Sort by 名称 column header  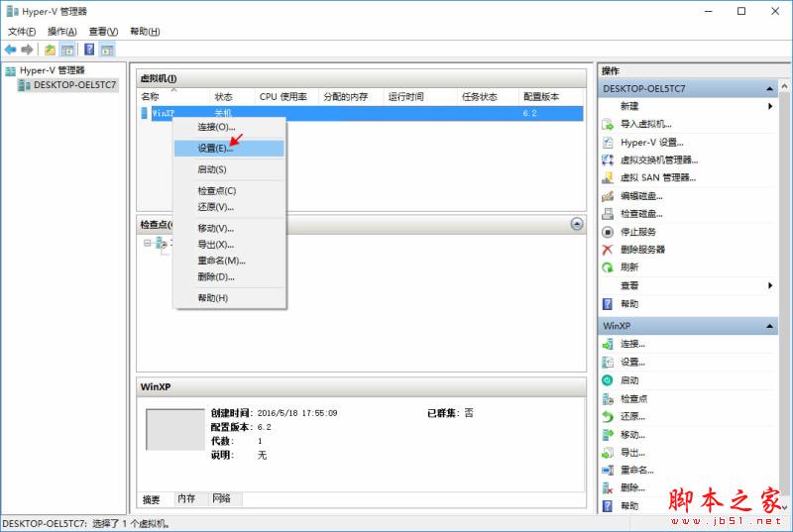[x=172, y=97]
